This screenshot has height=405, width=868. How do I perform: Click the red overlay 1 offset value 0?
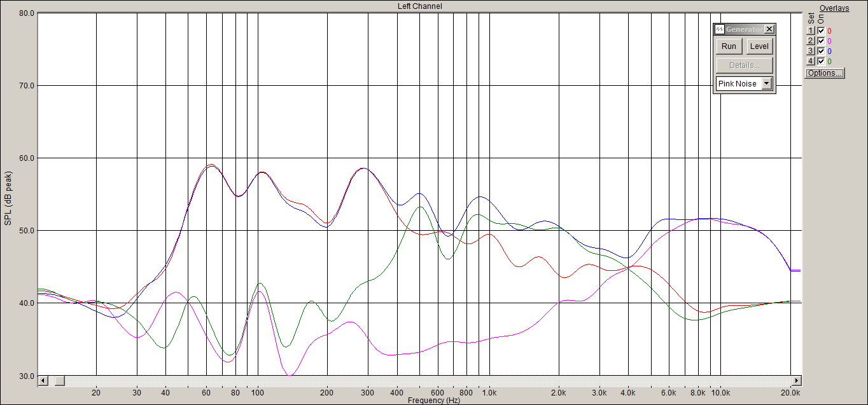(x=829, y=31)
